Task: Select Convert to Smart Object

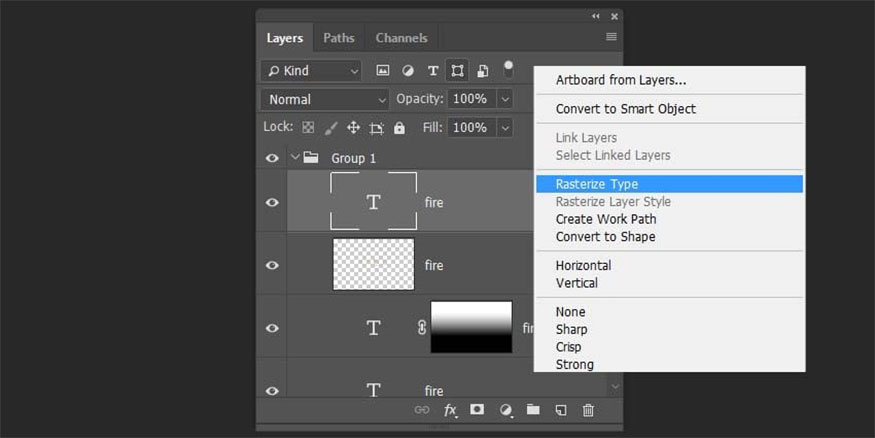Action: pyautogui.click(x=625, y=108)
